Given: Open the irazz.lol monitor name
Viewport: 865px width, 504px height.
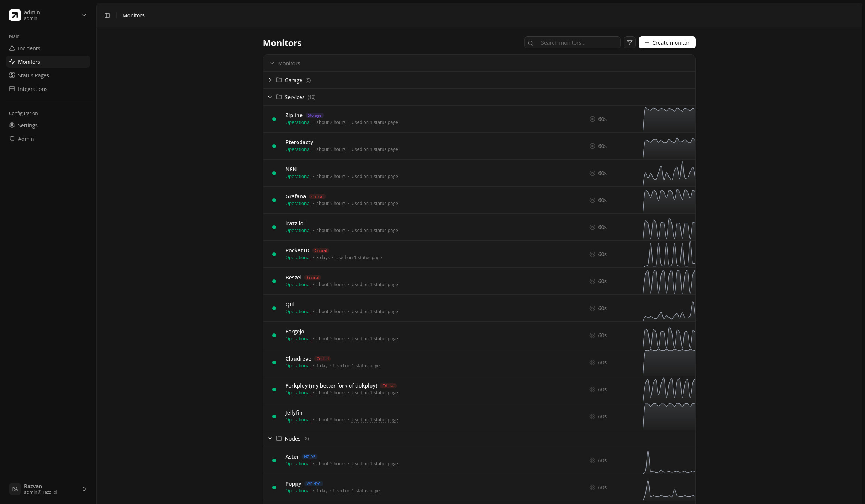Looking at the screenshot, I should click(x=295, y=223).
